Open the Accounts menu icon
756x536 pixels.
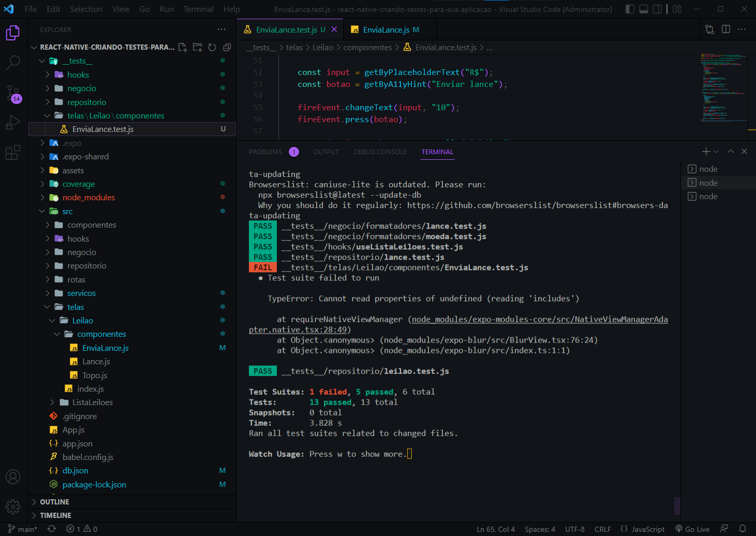13,477
